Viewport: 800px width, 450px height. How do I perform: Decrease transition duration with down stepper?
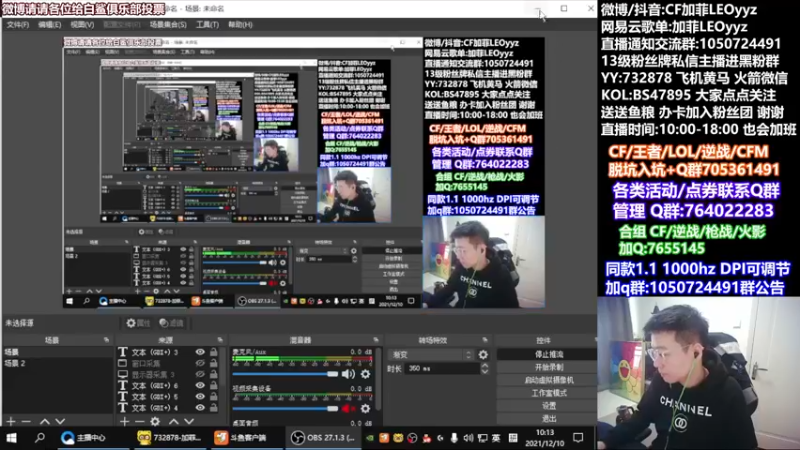(x=485, y=371)
